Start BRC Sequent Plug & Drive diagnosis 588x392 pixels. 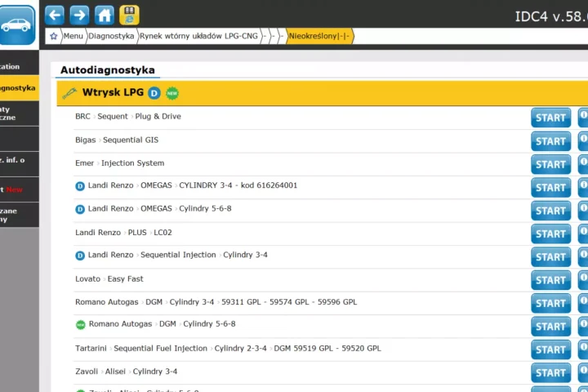coord(551,118)
